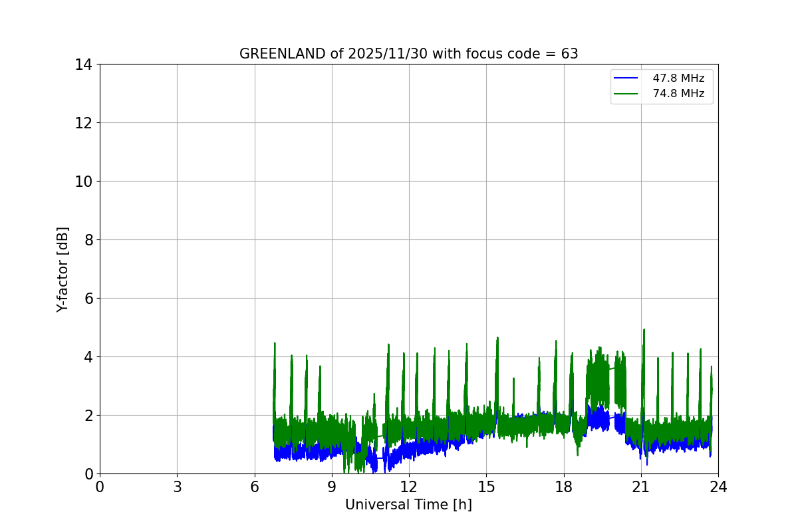This screenshot has width=798, height=532.
Task: Select the 74.8 MHz legend label
Action: point(678,94)
